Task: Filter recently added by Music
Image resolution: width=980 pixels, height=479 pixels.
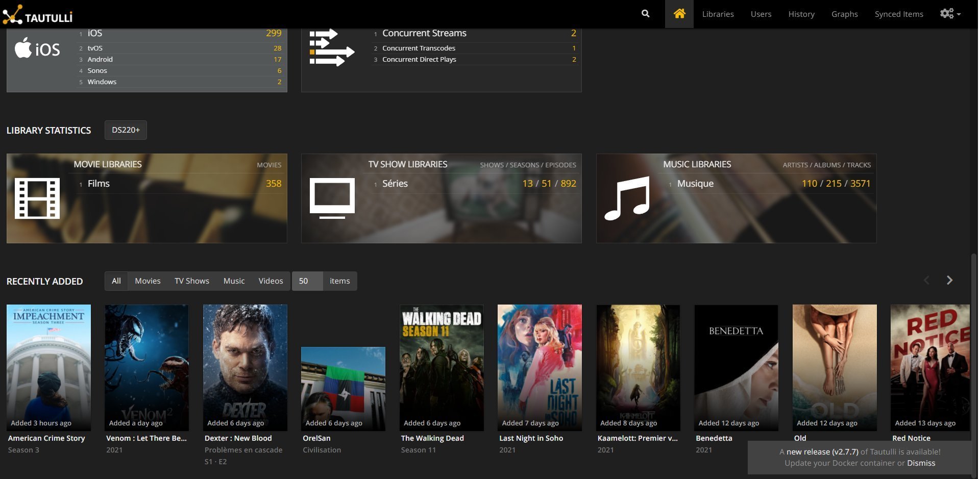Action: [234, 281]
